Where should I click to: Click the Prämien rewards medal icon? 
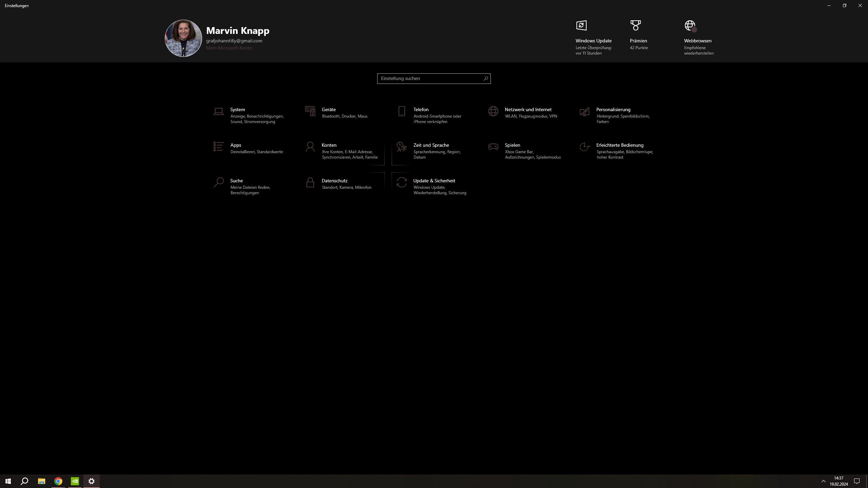click(x=635, y=25)
